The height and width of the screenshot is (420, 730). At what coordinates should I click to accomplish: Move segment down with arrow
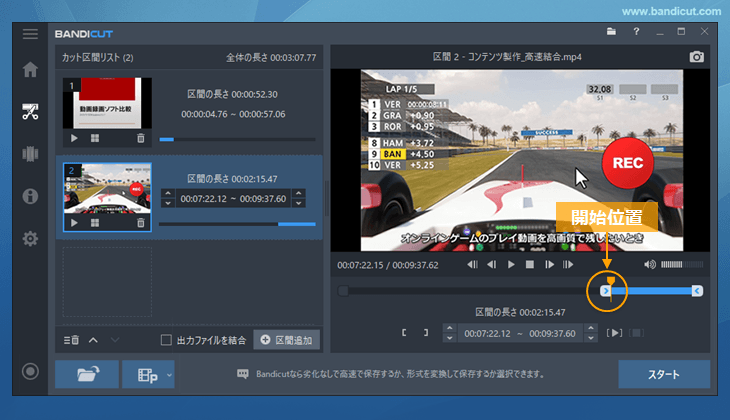(115, 340)
